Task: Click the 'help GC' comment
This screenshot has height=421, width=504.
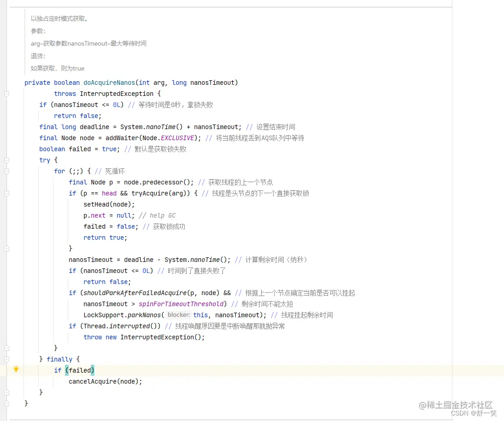Action: click(x=157, y=215)
